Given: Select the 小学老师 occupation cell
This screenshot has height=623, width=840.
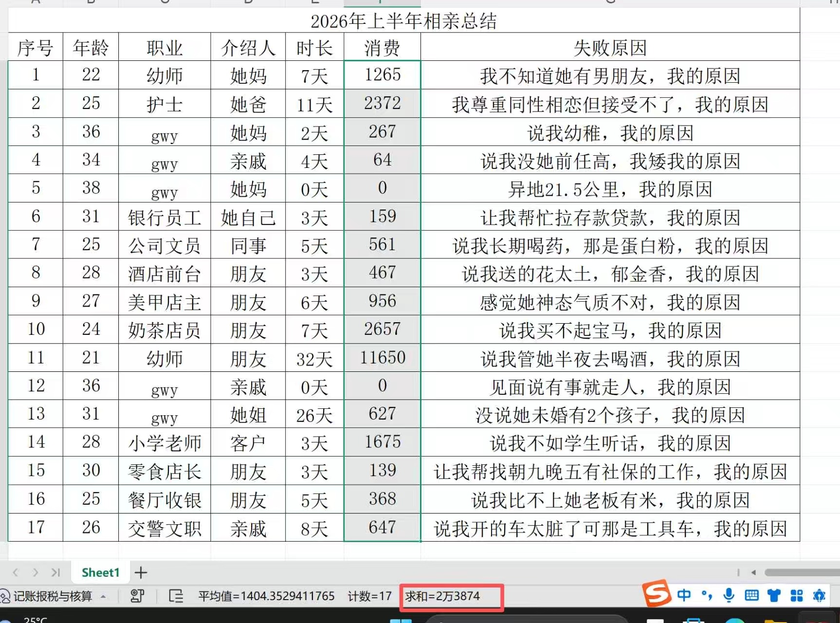Looking at the screenshot, I should [164, 442].
